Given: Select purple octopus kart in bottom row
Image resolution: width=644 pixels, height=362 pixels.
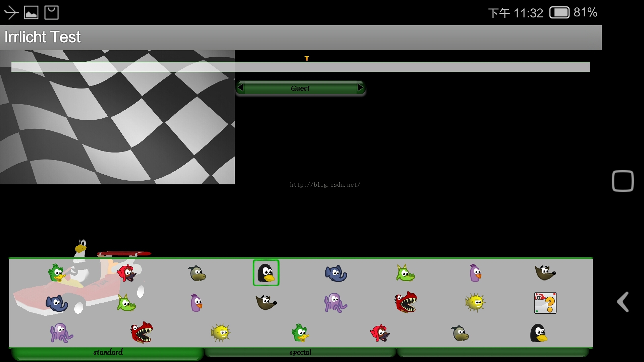Looking at the screenshot, I should click(62, 333).
